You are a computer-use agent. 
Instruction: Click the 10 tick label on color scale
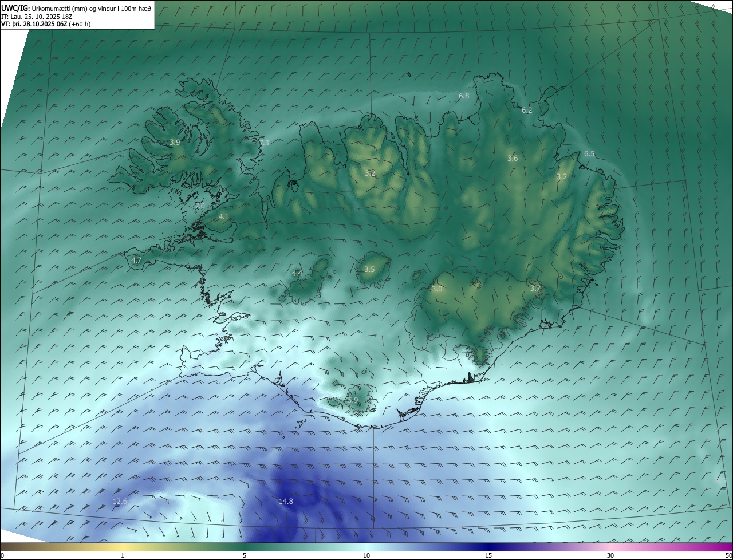(x=366, y=555)
